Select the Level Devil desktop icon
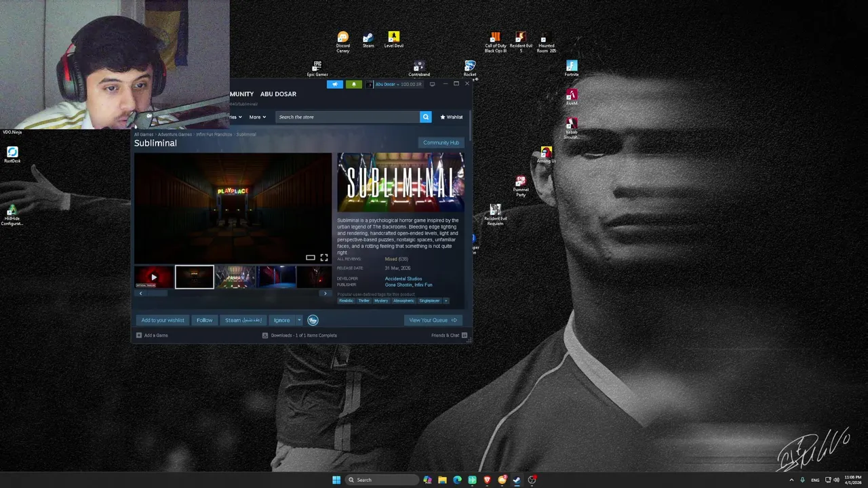The image size is (868, 488). coord(394,40)
